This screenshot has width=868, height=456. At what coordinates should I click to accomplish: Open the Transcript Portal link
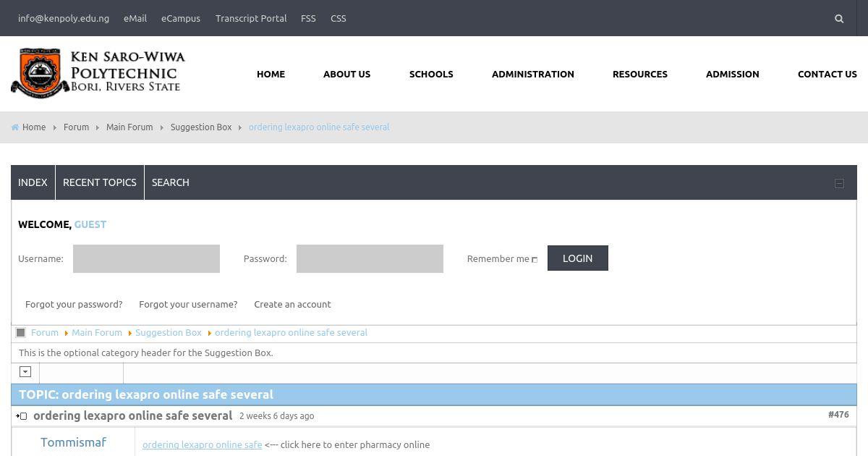251,18
